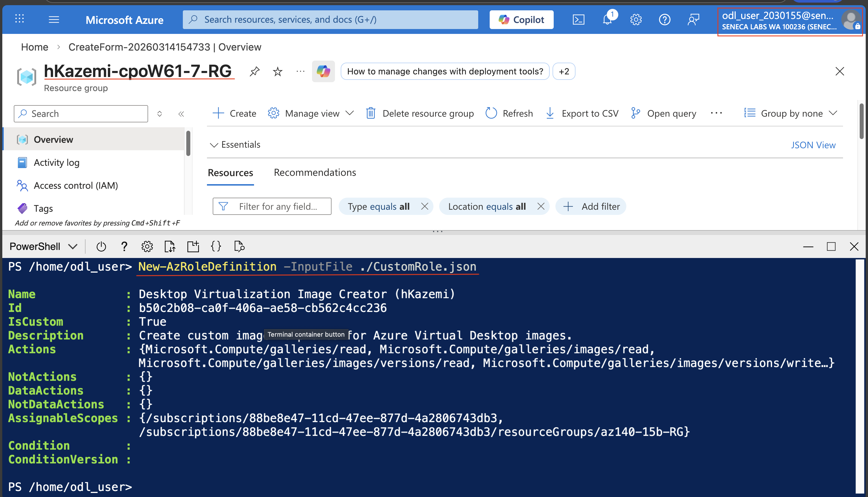Open the JSON View link
This screenshot has width=868, height=497.
point(813,145)
